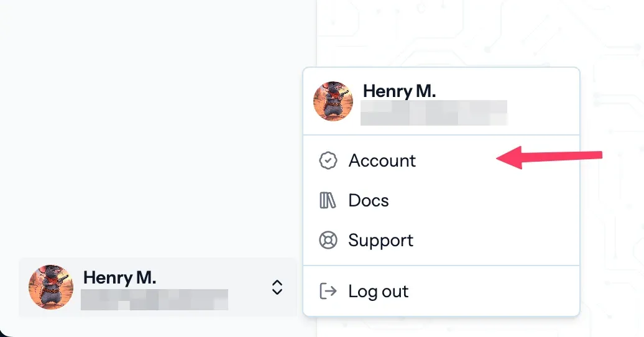
Task: Click the blurred email under the sidebar name
Action: coord(154,300)
